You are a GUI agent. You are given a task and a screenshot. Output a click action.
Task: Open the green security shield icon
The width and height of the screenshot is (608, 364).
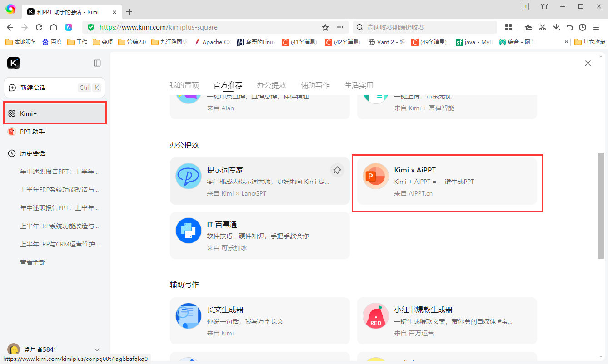pos(91,27)
